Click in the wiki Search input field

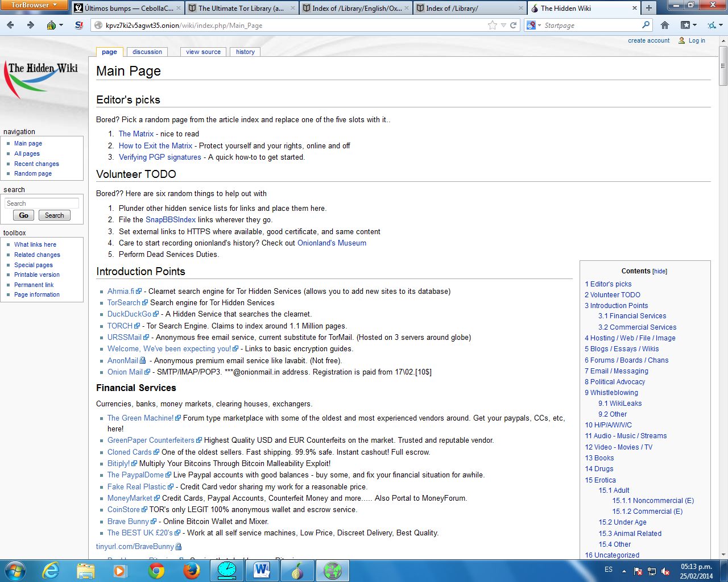coord(42,203)
